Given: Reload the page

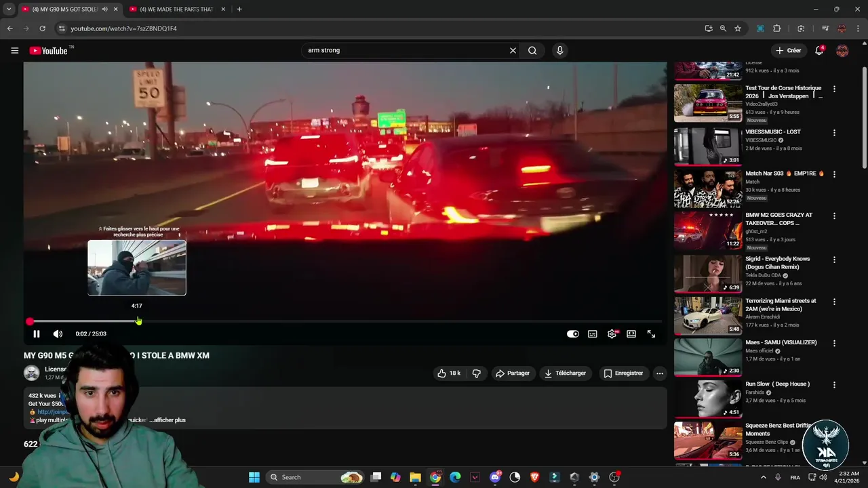Looking at the screenshot, I should tap(42, 28).
